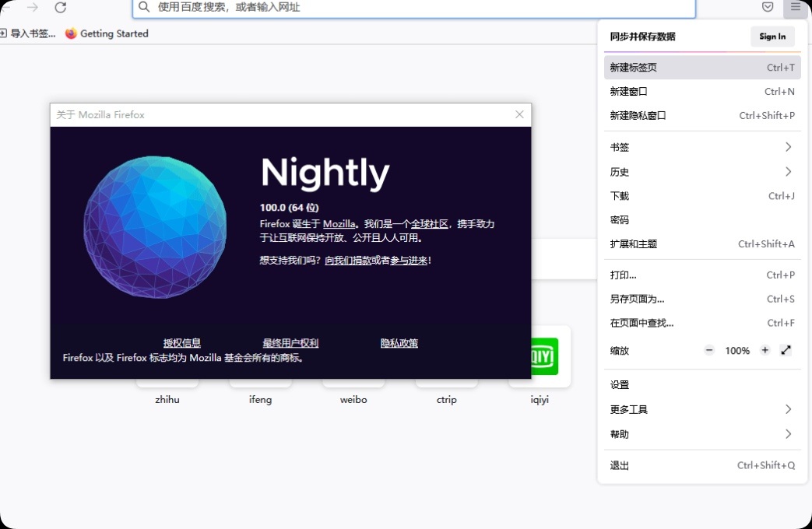Screen dimensions: 812x529
Task: Expand the 帮助 submenu
Action: [x=701, y=434]
